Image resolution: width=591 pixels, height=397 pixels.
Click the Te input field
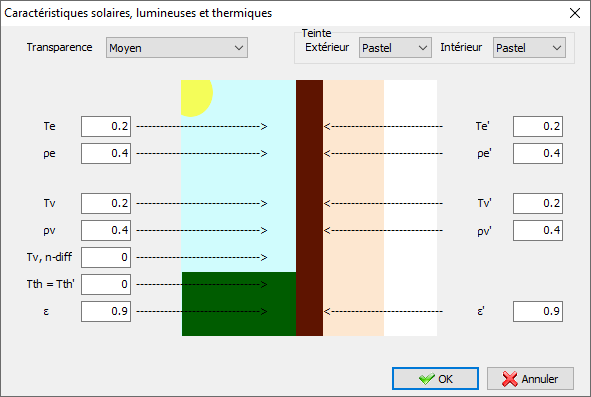click(x=106, y=126)
